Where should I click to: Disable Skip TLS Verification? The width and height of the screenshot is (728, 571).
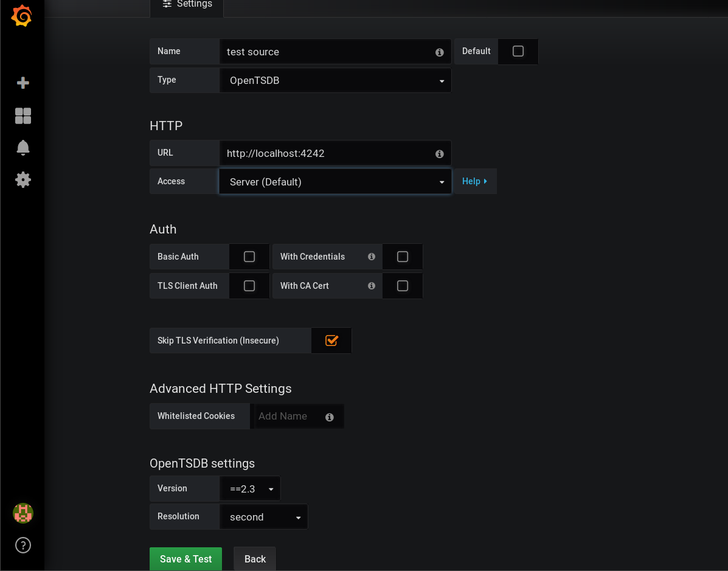pyautogui.click(x=331, y=341)
